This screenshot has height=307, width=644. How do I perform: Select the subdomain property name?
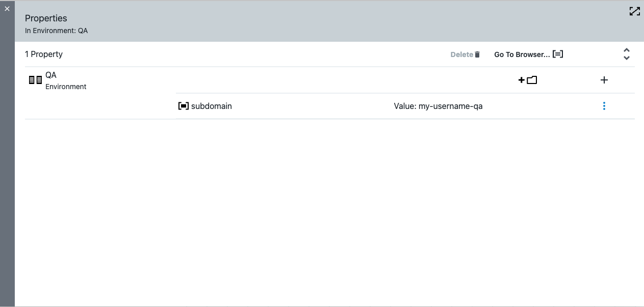211,106
